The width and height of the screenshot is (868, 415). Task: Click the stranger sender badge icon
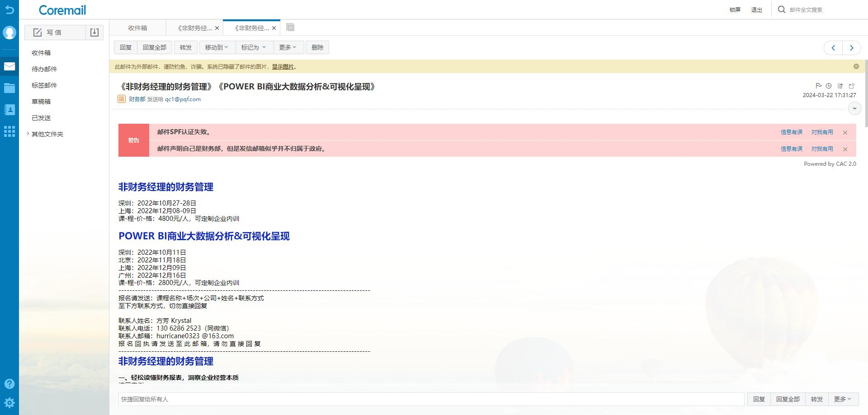(x=122, y=99)
